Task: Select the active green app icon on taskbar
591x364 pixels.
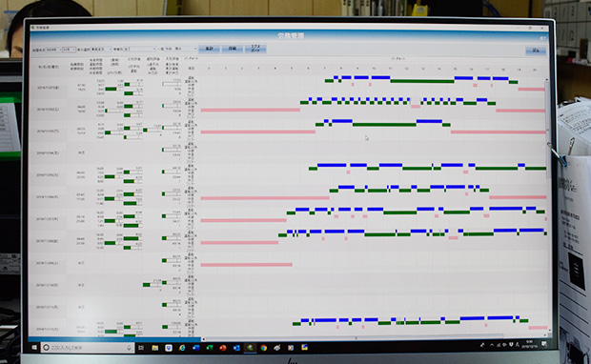Action: [x=250, y=348]
